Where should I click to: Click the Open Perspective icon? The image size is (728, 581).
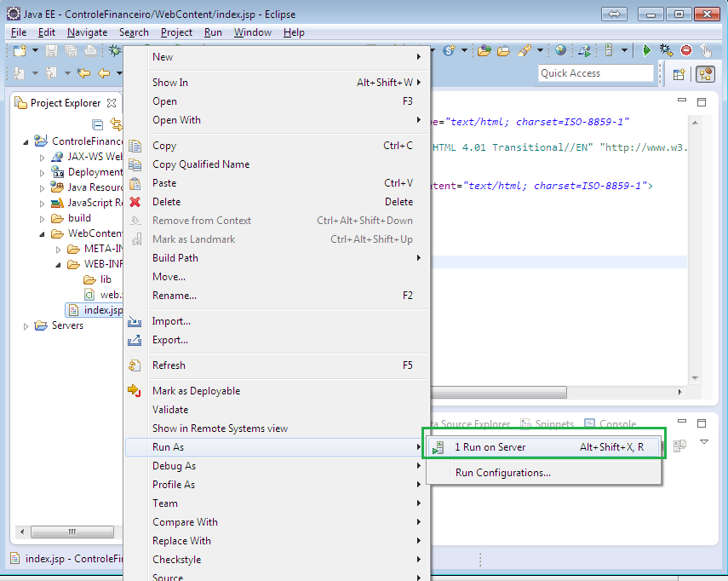coord(679,74)
